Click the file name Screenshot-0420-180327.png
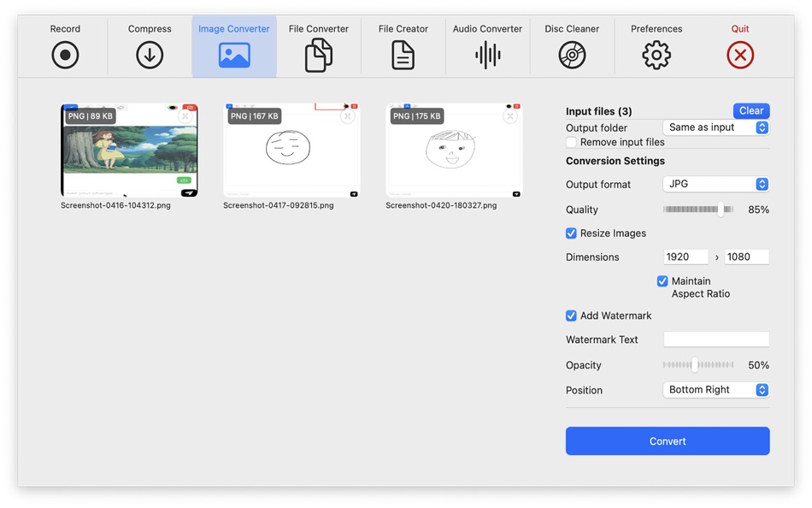812x508 pixels. (x=441, y=205)
